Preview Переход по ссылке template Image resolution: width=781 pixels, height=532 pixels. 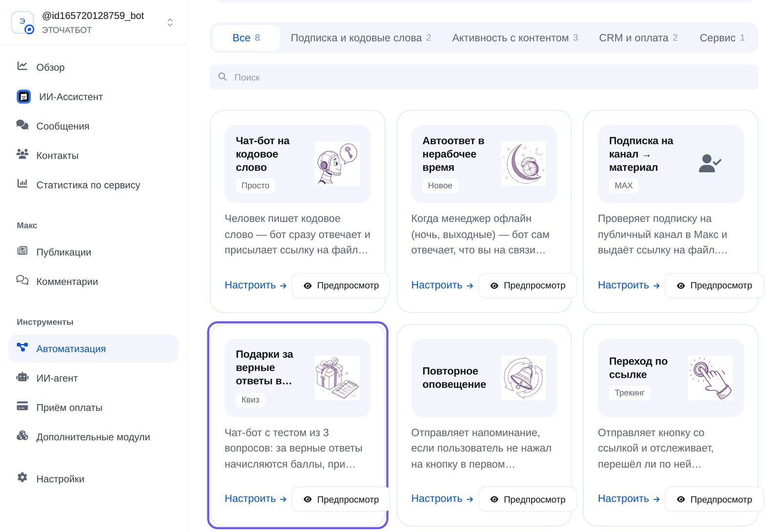pos(714,499)
